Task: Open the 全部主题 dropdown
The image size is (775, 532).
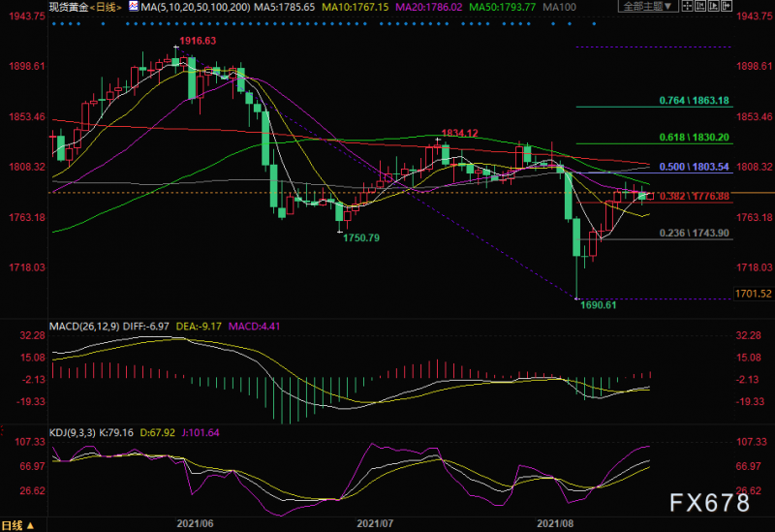Action: (648, 6)
